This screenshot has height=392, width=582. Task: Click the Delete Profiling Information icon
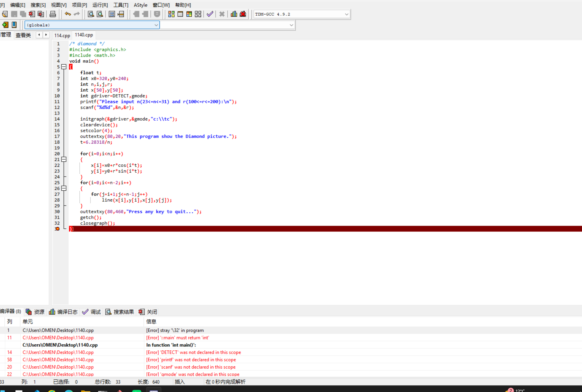coord(243,14)
